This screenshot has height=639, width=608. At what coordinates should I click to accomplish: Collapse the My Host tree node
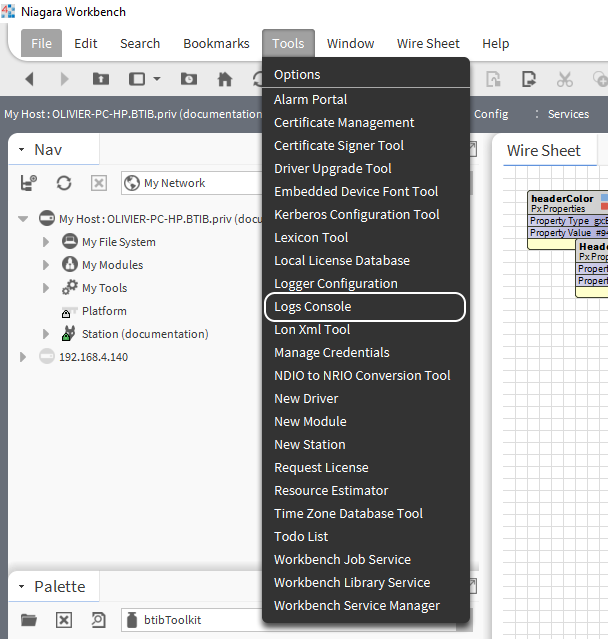23,219
